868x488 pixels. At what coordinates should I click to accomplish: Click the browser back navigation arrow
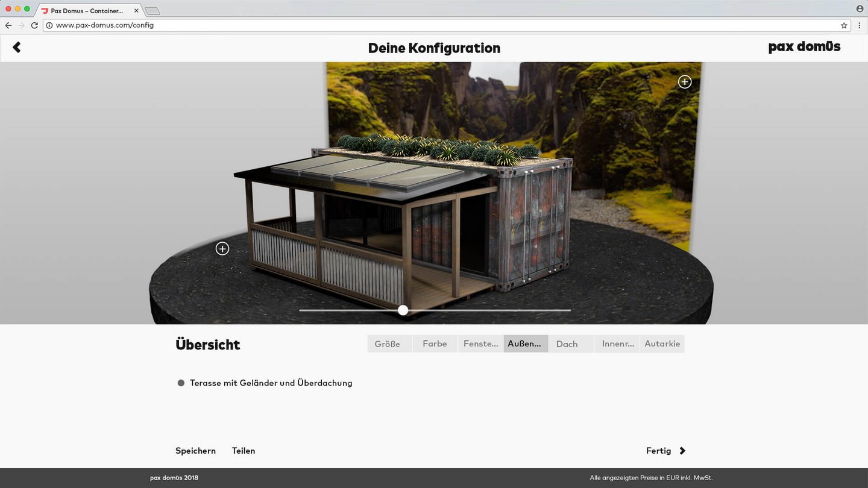tap(8, 25)
